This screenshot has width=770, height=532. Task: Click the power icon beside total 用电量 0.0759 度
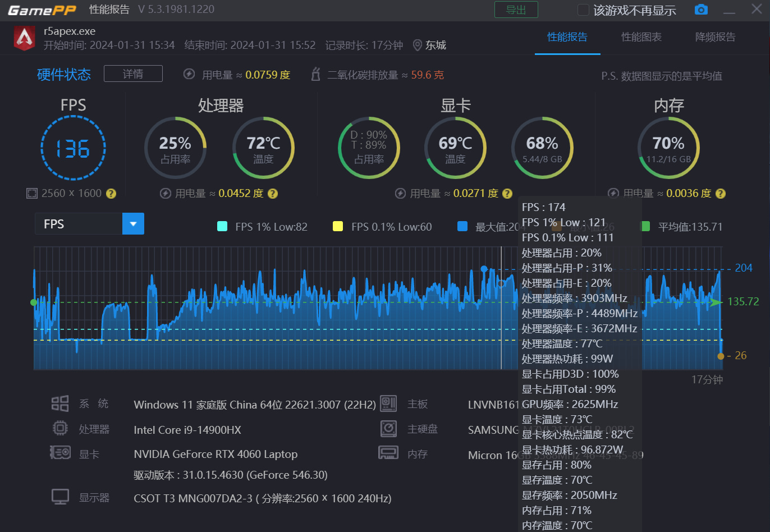click(x=190, y=74)
